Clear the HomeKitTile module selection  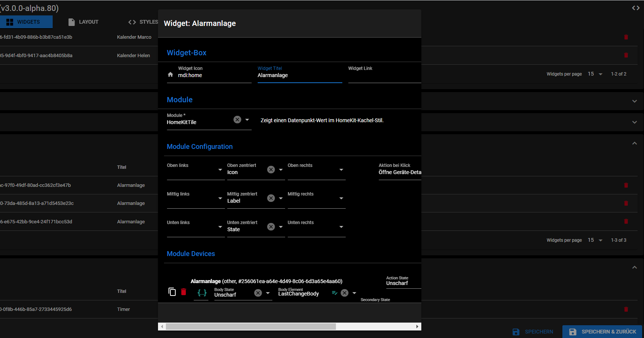coord(237,120)
